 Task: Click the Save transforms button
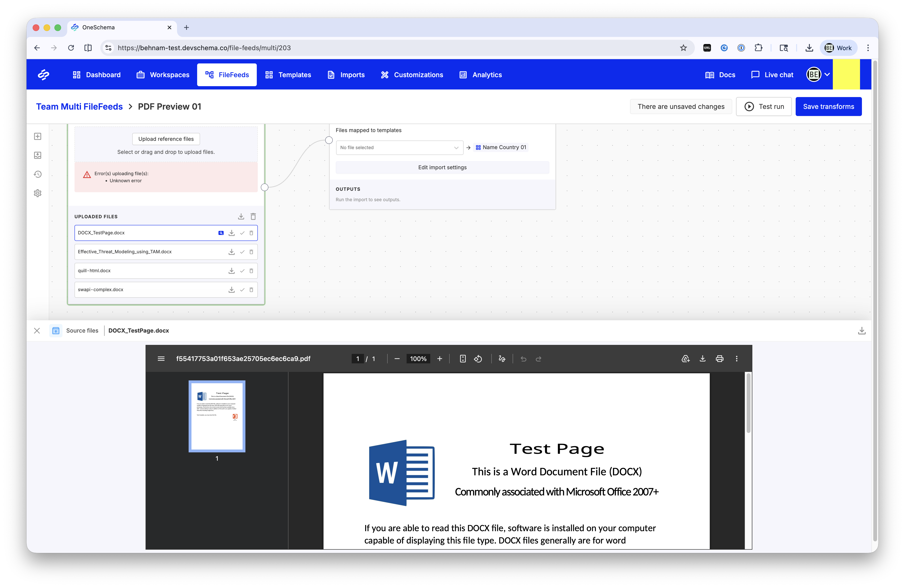(828, 107)
